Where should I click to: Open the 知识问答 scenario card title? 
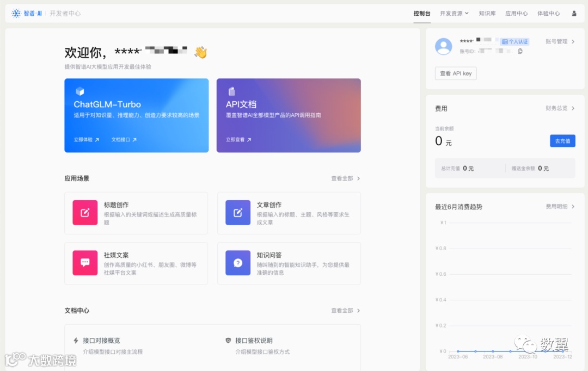point(269,255)
